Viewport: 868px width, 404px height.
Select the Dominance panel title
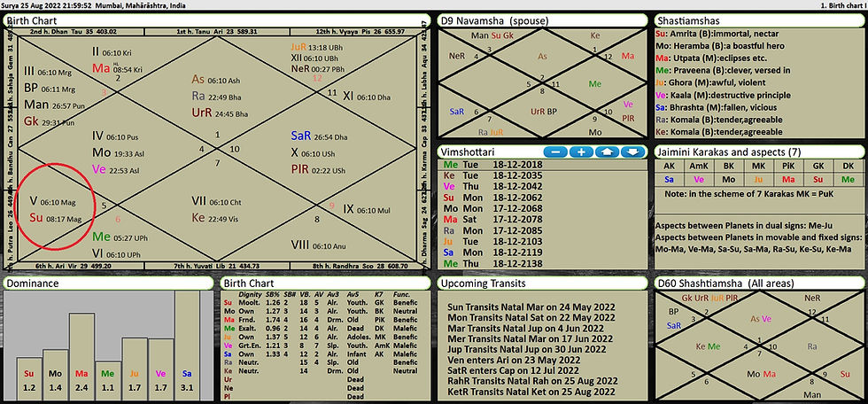32,283
